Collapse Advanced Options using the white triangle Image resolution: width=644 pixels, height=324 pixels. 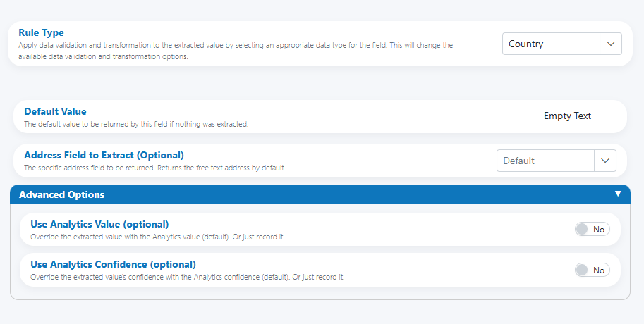[x=618, y=194]
